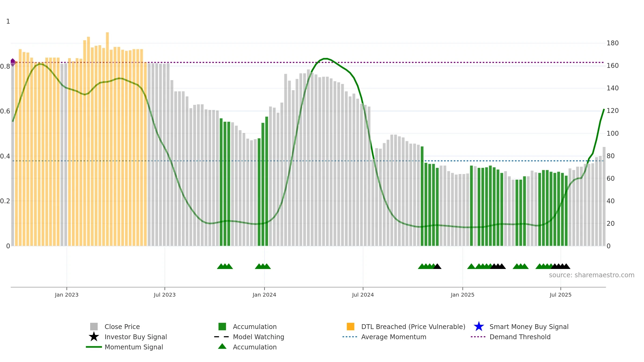Click the Momentum Signal legend text
The image size is (644, 362).
(134, 347)
